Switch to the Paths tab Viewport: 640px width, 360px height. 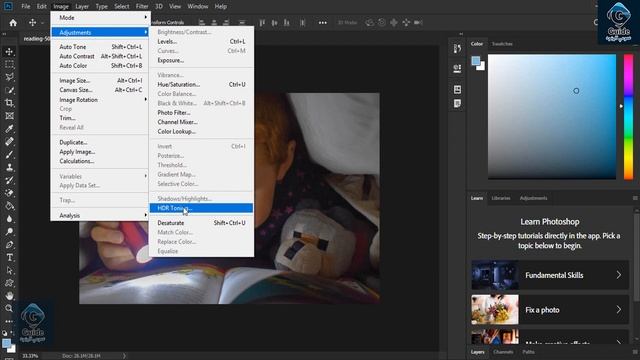pyautogui.click(x=528, y=352)
